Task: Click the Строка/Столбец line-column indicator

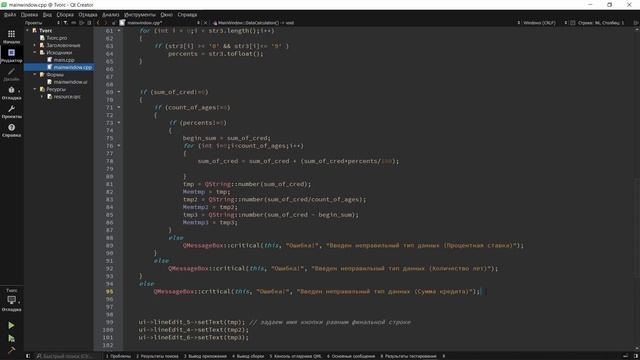Action: tap(601, 23)
